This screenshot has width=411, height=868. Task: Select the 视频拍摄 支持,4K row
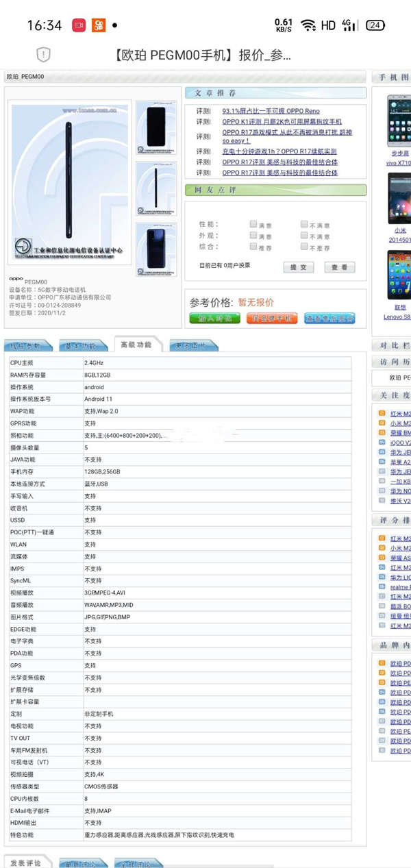pos(180,774)
